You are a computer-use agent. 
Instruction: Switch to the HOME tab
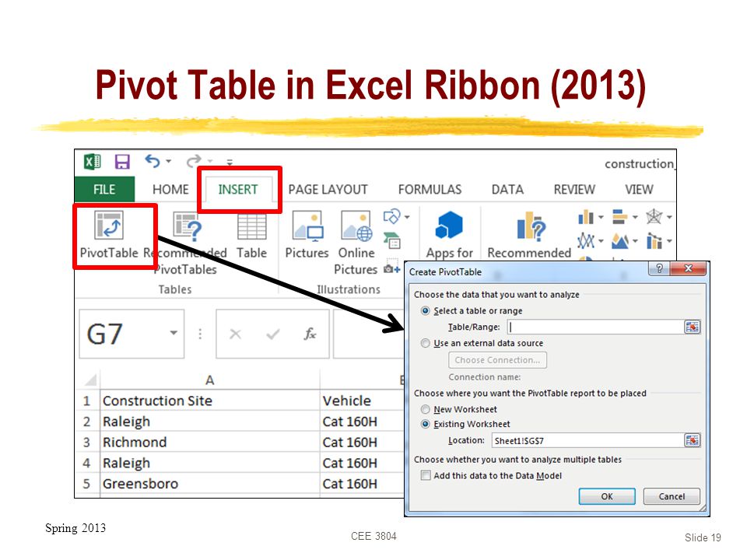pyautogui.click(x=170, y=190)
